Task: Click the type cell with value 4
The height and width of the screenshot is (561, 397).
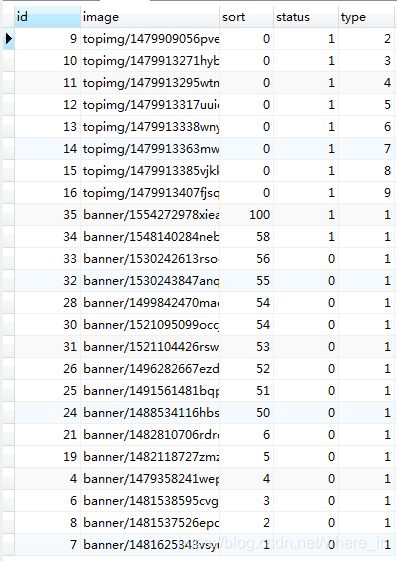Action: [x=366, y=83]
